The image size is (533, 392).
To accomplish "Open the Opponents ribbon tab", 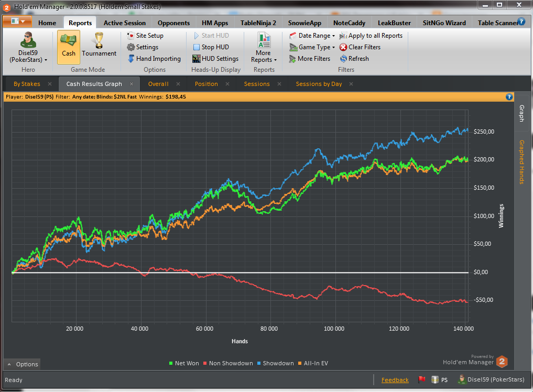I will click(173, 23).
